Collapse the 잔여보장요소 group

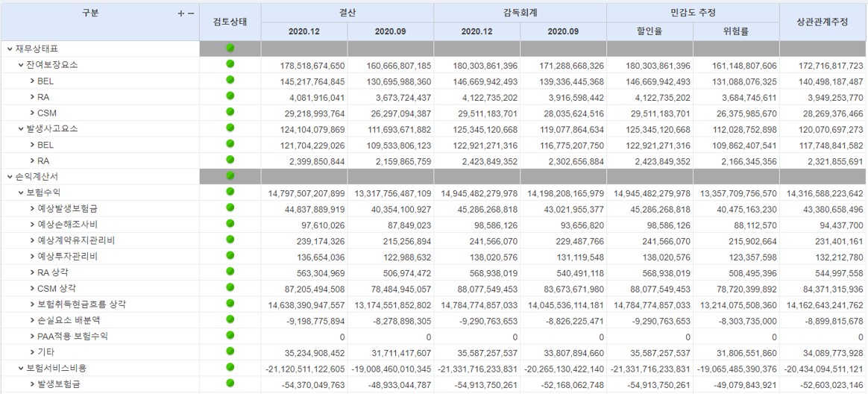click(21, 65)
